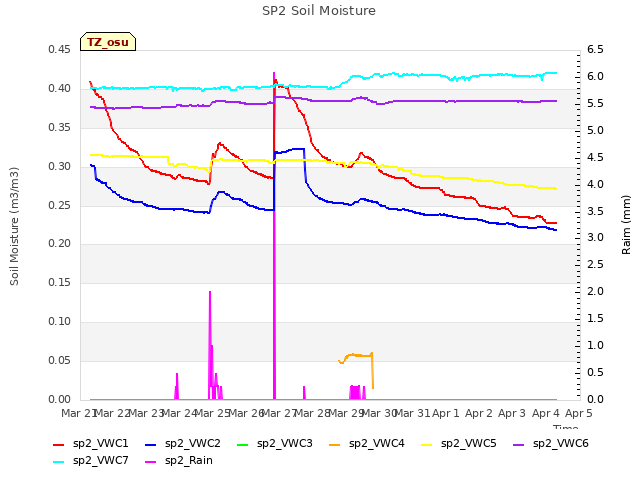This screenshot has width=640, height=480.
Task: Click the 0.15 left axis tick label
Action: pos(59,282)
